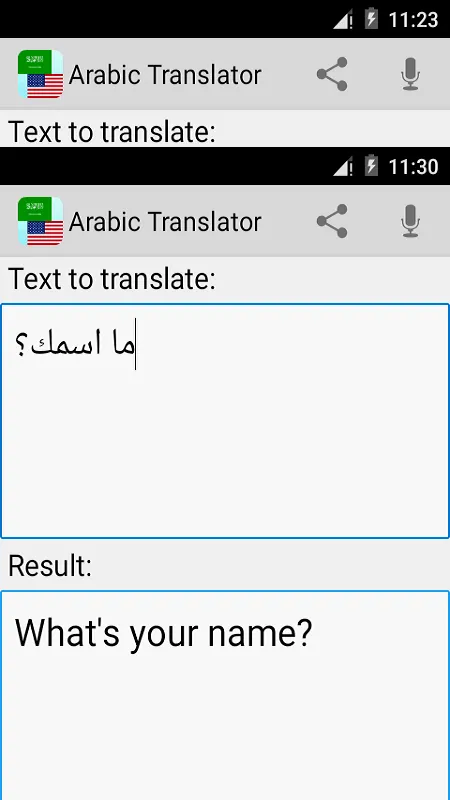Image resolution: width=450 pixels, height=800 pixels.
Task: Tap the flag app icon below the 11:30 status bar
Action: pyautogui.click(x=40, y=221)
